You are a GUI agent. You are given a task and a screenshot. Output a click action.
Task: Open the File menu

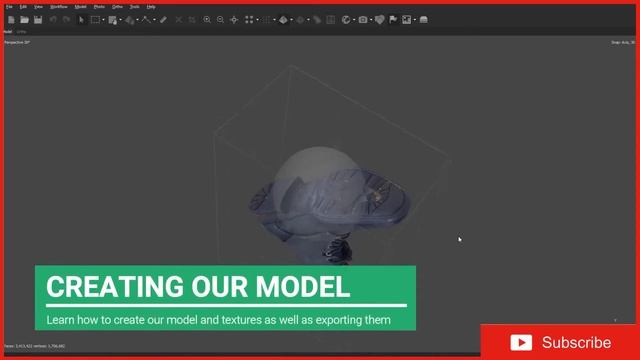[9, 7]
